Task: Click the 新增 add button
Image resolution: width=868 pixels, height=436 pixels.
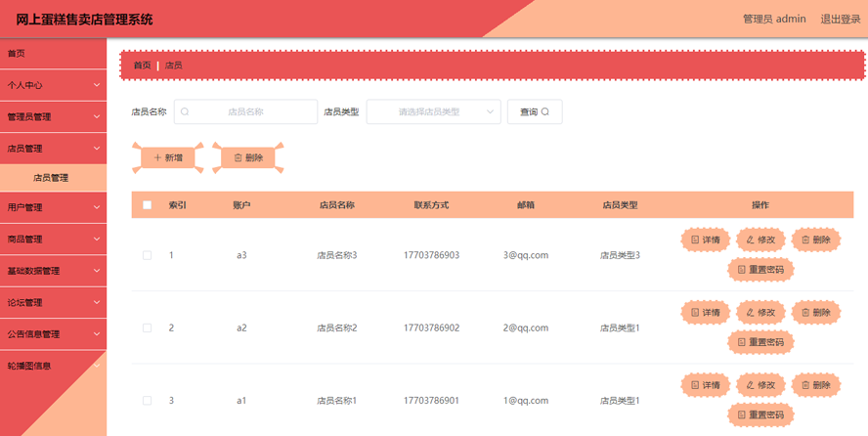Action: [x=168, y=157]
